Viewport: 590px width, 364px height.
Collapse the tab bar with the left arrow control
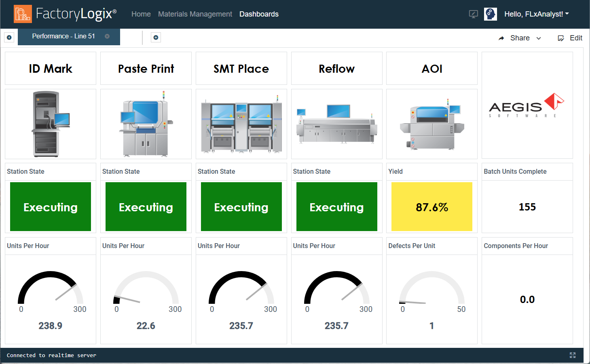pos(9,37)
